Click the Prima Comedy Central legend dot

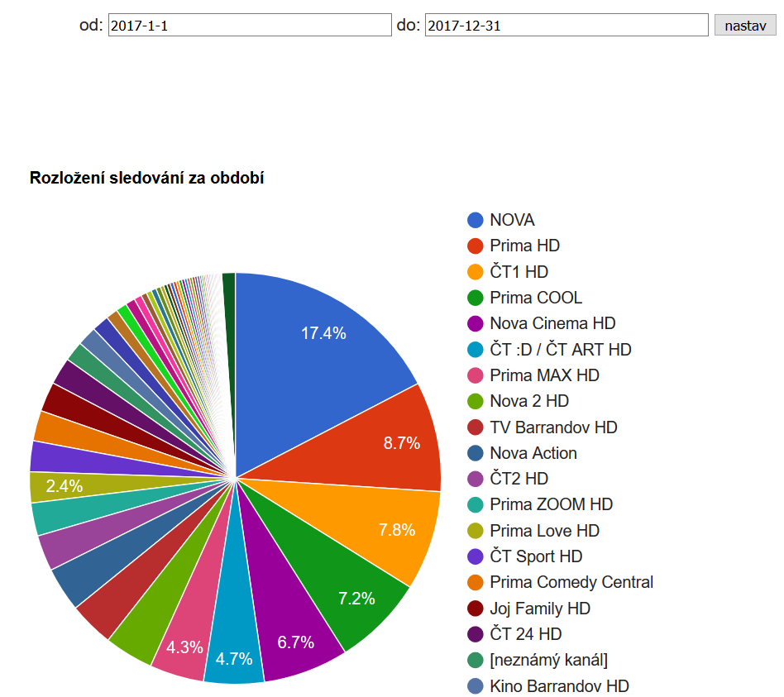click(475, 583)
